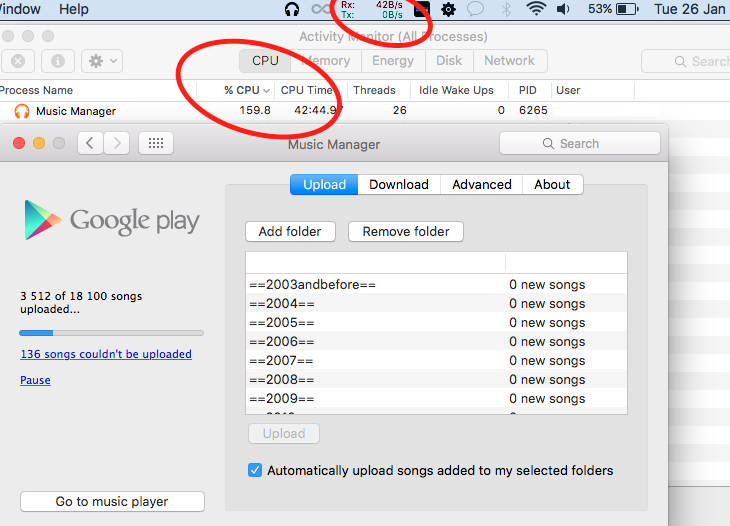Screen dimensions: 730x526
Task: Click the Google Play logo
Action: (x=112, y=221)
